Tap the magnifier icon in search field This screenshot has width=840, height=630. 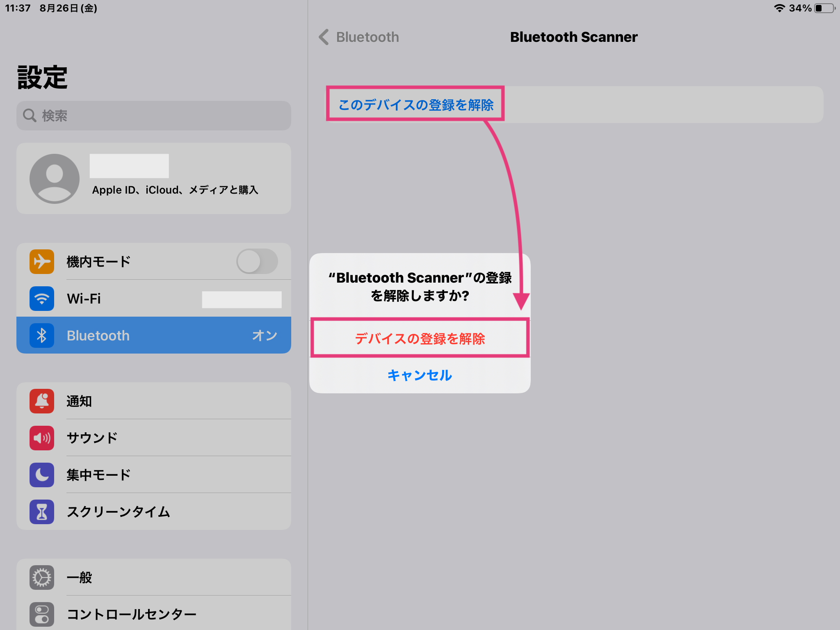coord(30,116)
